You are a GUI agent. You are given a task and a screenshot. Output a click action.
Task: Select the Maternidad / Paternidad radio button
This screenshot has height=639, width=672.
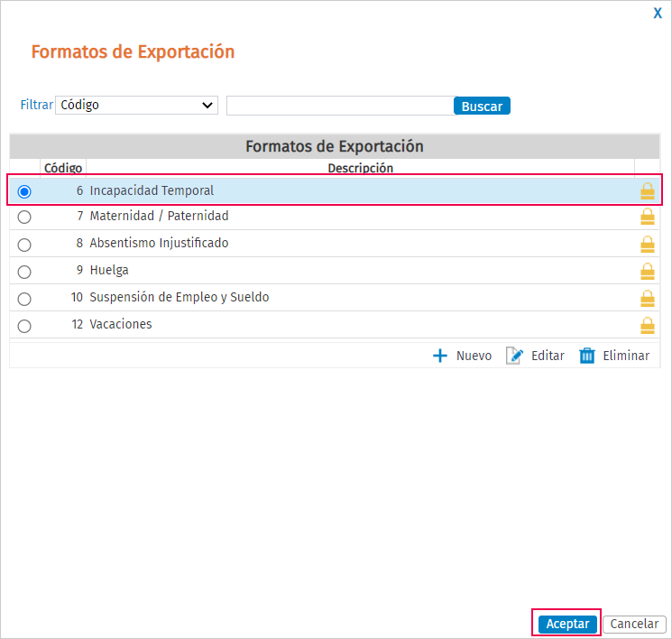click(x=24, y=217)
